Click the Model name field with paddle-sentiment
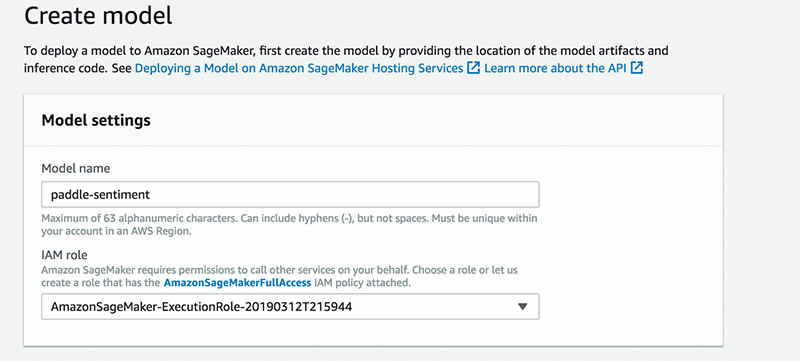Image resolution: width=800 pixels, height=361 pixels. [290, 194]
